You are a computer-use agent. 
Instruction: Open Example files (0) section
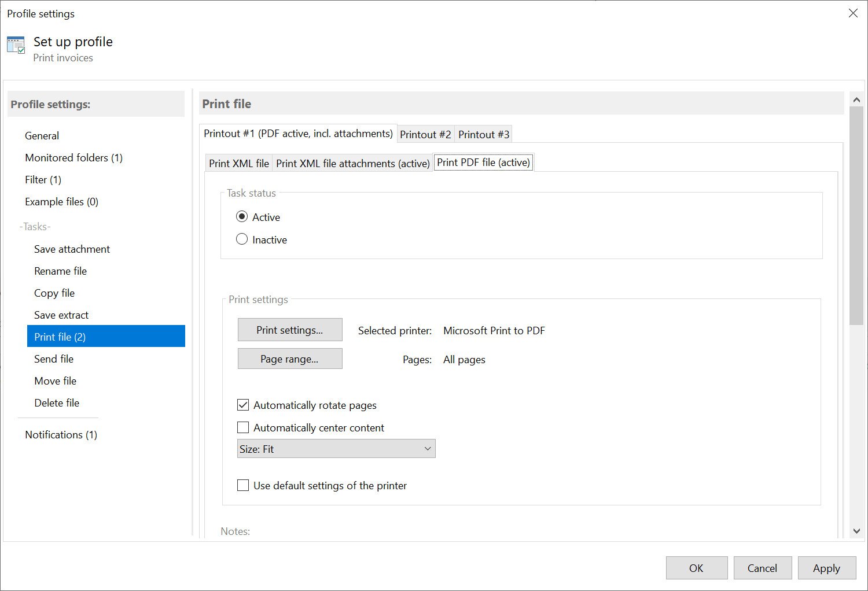point(61,202)
